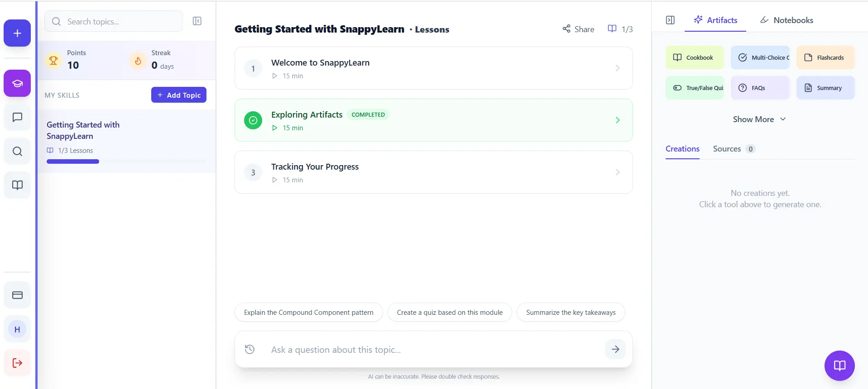Image resolution: width=868 pixels, height=389 pixels.
Task: Choose Create a quiz based on this module
Action: pos(450,313)
